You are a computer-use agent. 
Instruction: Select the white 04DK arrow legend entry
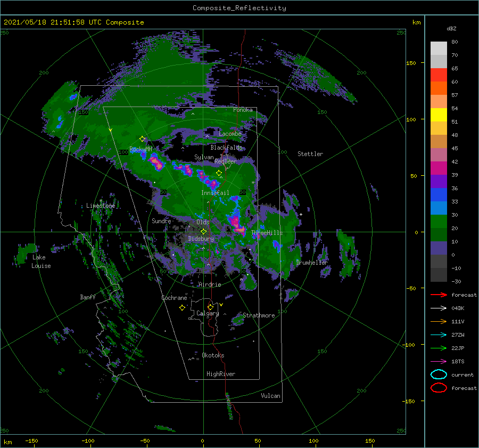[439, 308]
